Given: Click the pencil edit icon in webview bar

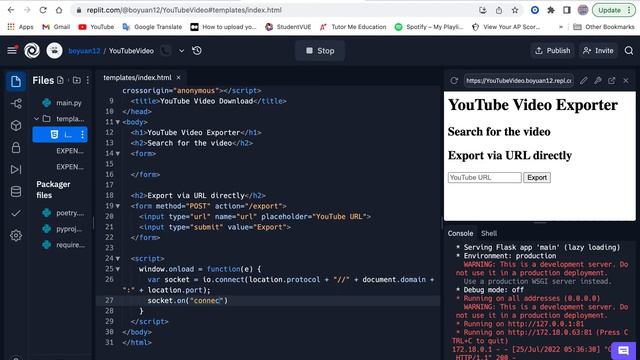Looking at the screenshot, I should (x=584, y=80).
